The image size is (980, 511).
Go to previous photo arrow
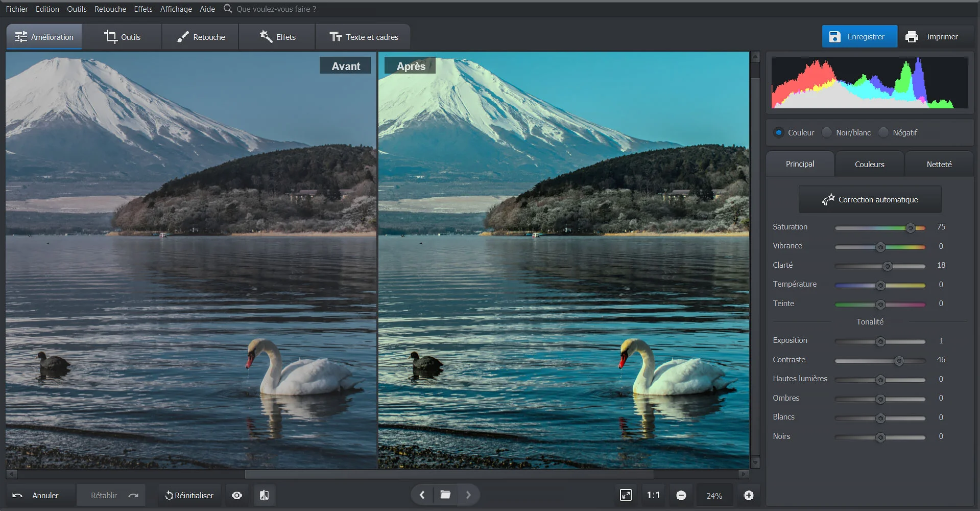422,495
